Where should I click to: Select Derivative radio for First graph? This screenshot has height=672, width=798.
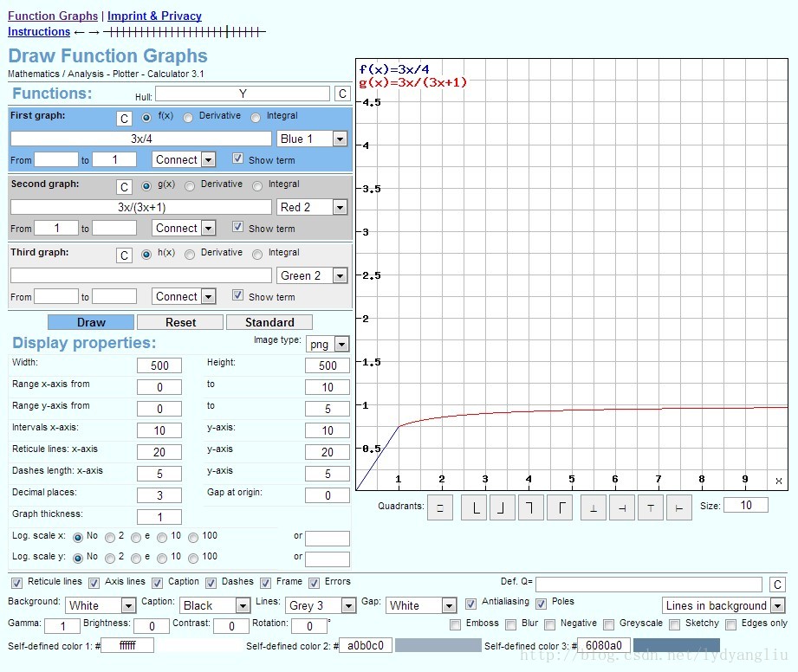(188, 118)
